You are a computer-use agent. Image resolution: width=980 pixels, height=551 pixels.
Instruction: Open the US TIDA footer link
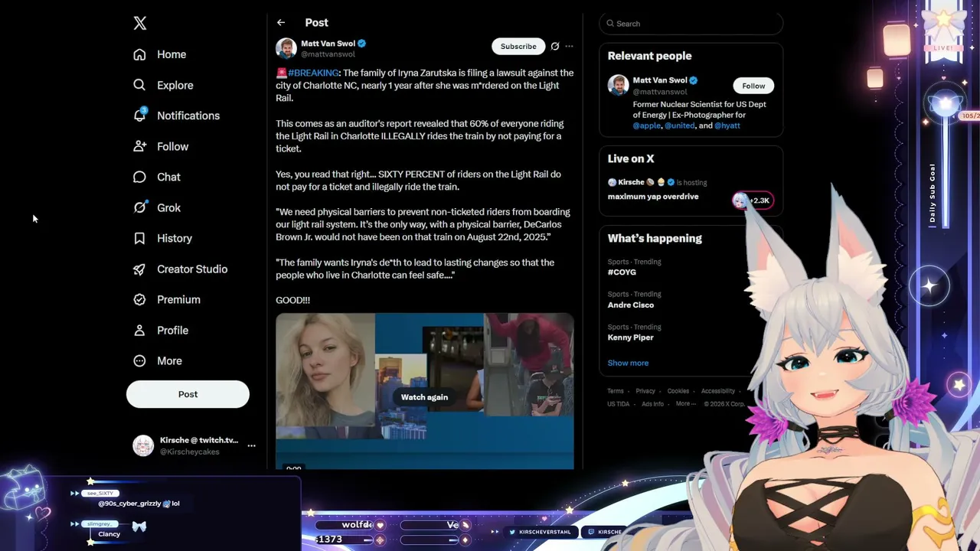point(619,404)
